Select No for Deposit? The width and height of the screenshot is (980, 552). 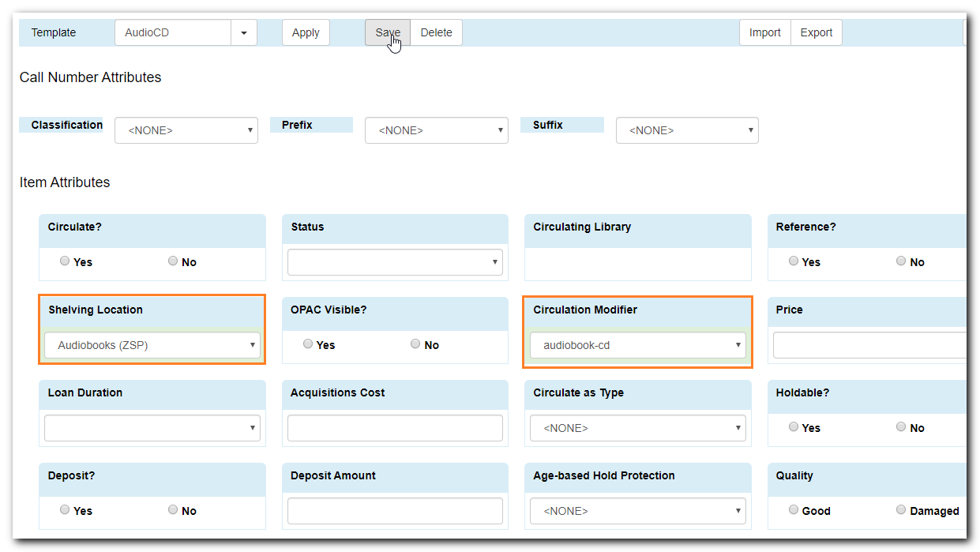[173, 510]
